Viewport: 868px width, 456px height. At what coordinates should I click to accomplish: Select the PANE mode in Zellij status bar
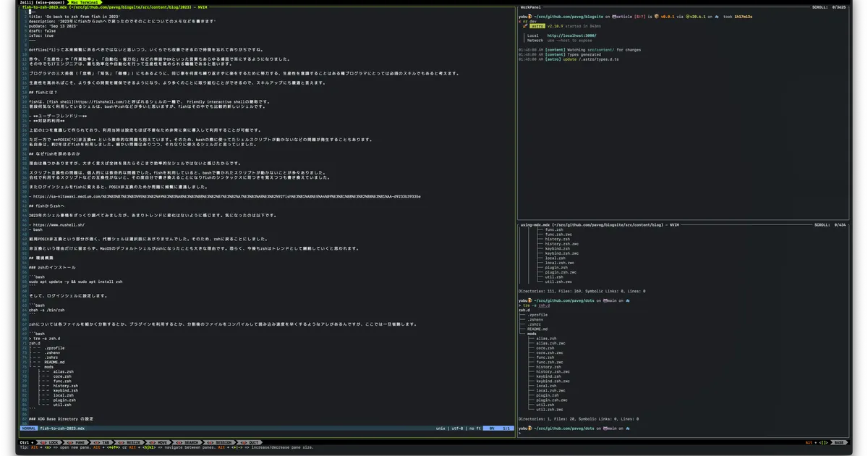click(75, 442)
